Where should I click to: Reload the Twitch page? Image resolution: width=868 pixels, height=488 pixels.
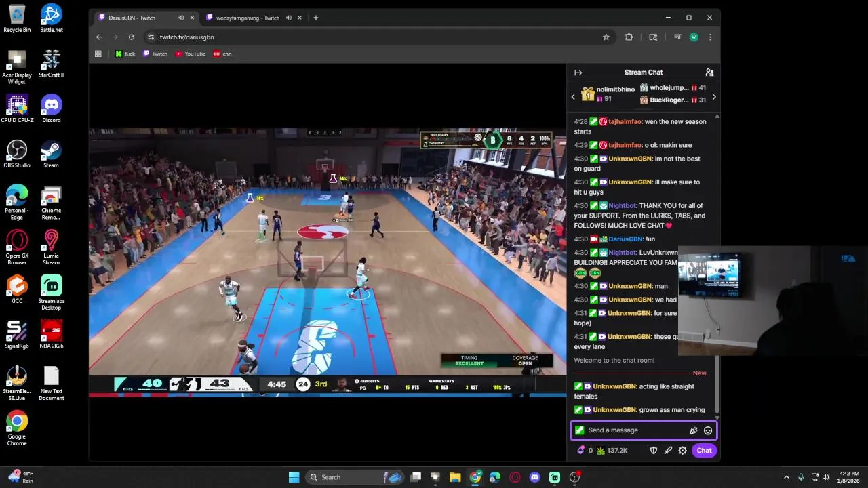point(132,37)
